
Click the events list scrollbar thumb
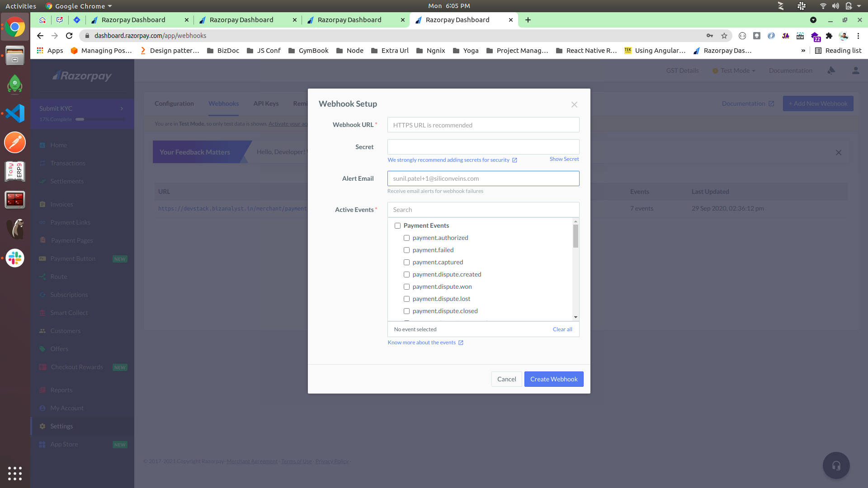click(x=576, y=236)
